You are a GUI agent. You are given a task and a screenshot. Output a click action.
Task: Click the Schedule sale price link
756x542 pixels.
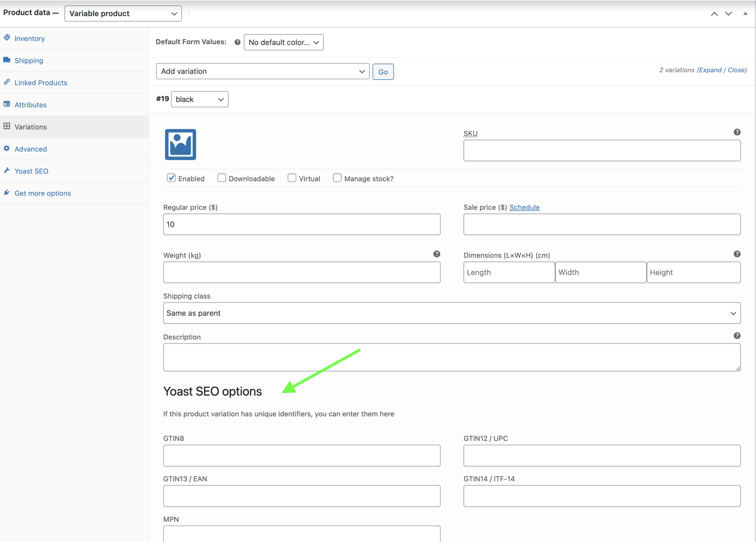[525, 207]
